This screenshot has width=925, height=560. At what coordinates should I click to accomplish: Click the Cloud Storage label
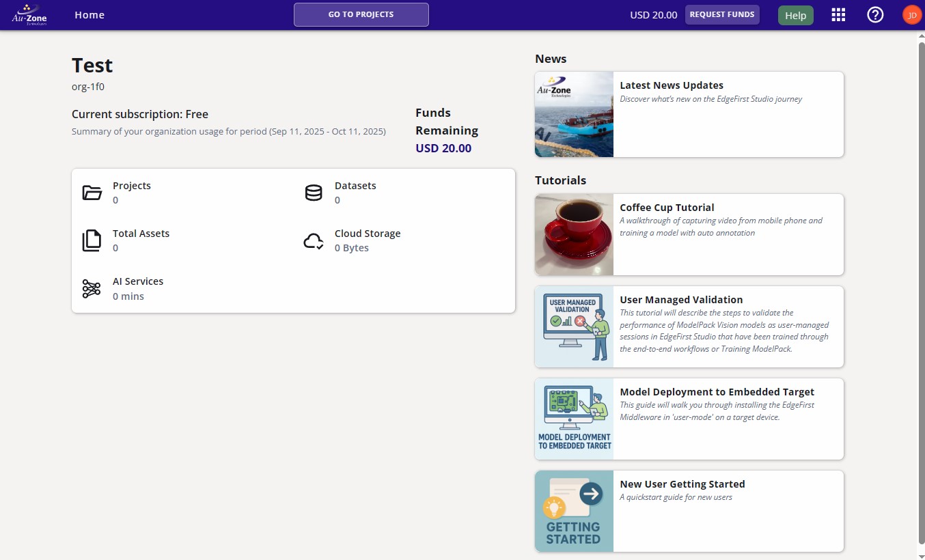[x=368, y=234]
